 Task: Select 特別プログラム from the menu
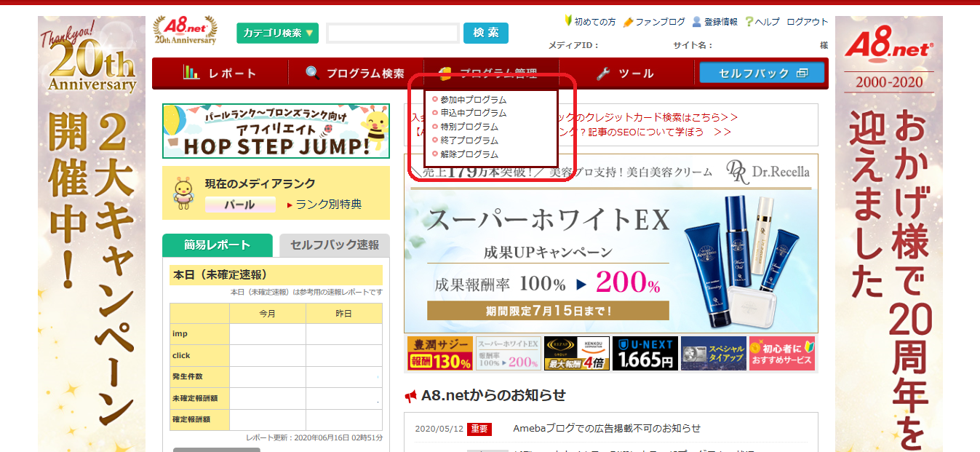coord(469,127)
